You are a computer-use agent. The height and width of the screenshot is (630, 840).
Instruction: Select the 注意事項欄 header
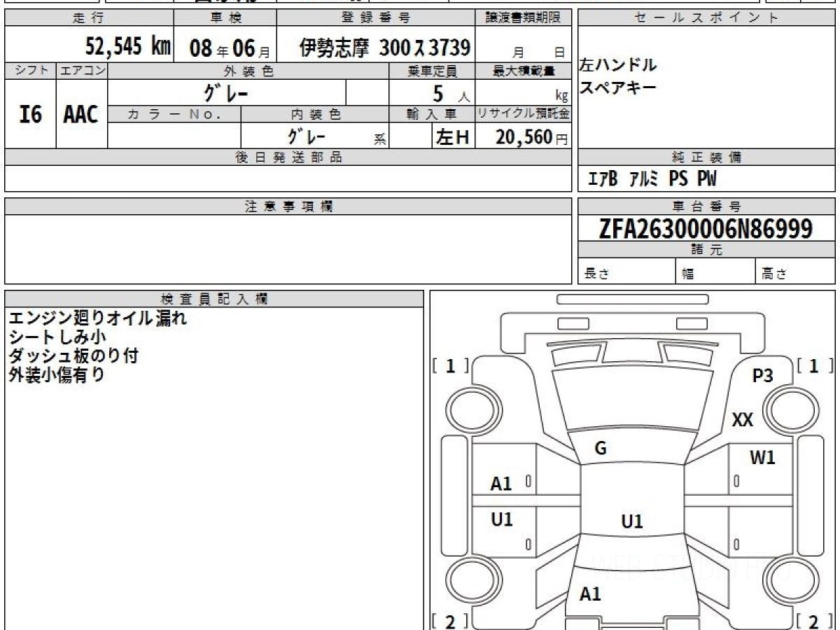click(x=288, y=206)
